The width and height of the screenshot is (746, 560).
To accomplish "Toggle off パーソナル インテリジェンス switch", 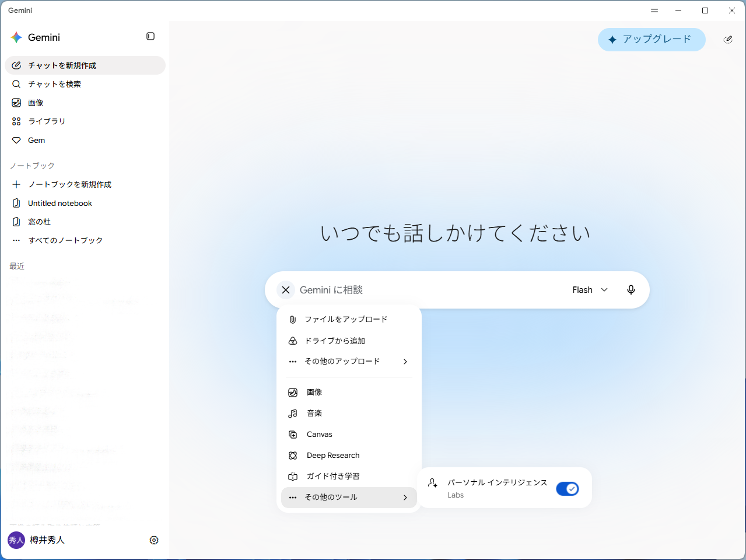I will (567, 489).
